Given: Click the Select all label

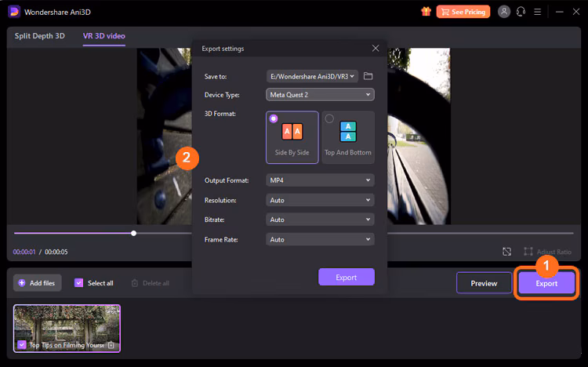Looking at the screenshot, I should [100, 283].
